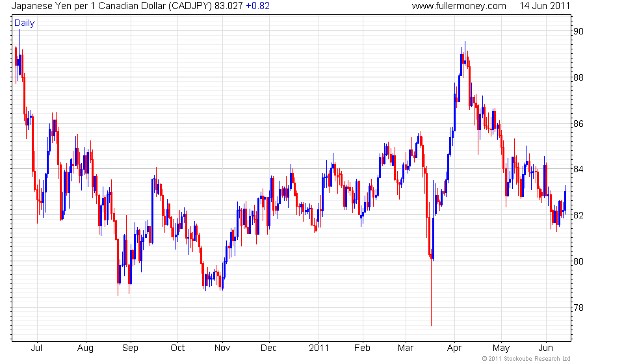This screenshot has width=624, height=364.
Task: Click the Jul month axis label
Action: (x=36, y=348)
